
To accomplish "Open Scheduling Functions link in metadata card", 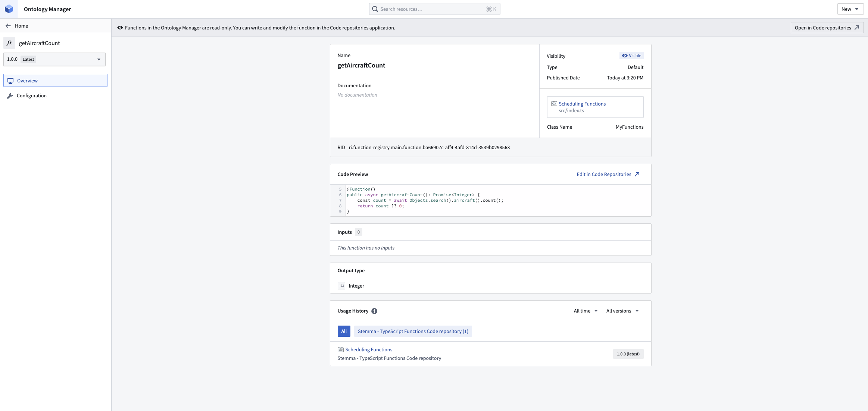I will coord(582,104).
